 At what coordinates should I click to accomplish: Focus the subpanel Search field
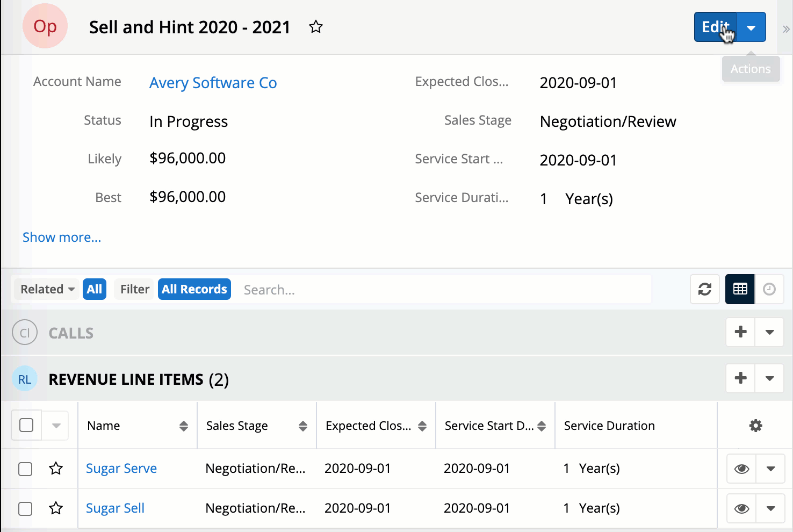[441, 290]
